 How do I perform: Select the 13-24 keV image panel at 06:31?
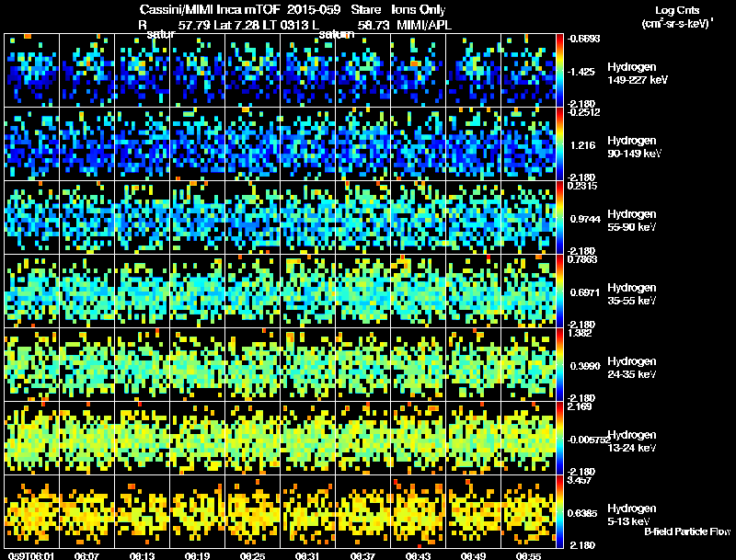tap(308, 439)
